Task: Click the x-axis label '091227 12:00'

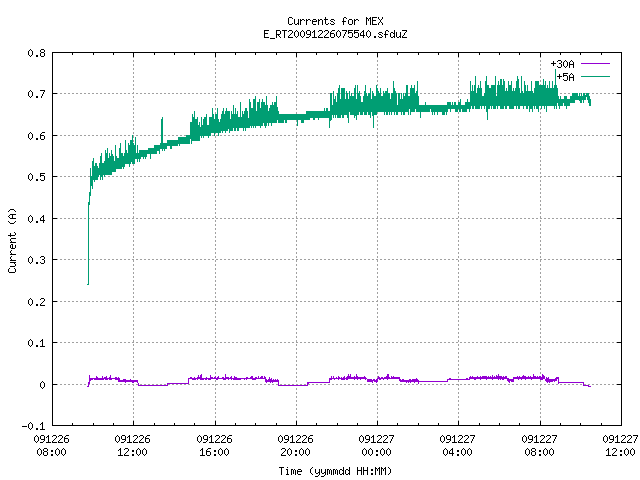Action: pos(620,446)
